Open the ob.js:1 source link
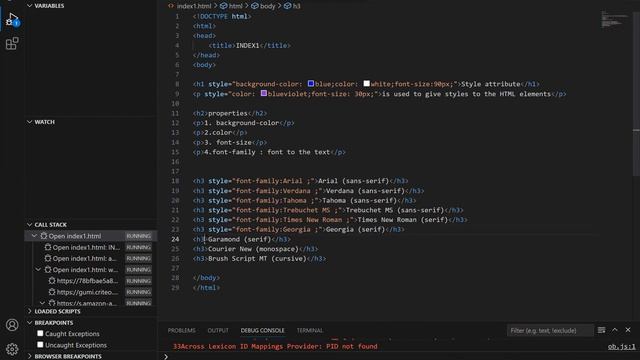 point(621,347)
